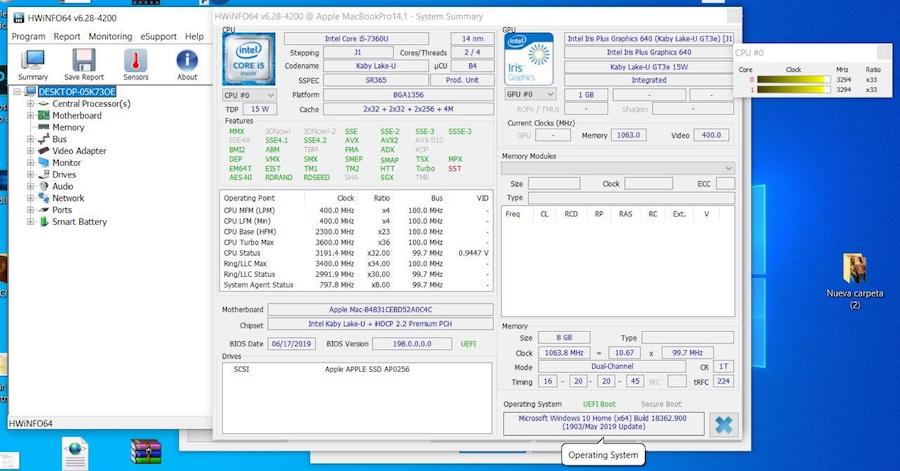Click the Core 0 clock bar
The height and width of the screenshot is (471, 900).
tap(794, 79)
